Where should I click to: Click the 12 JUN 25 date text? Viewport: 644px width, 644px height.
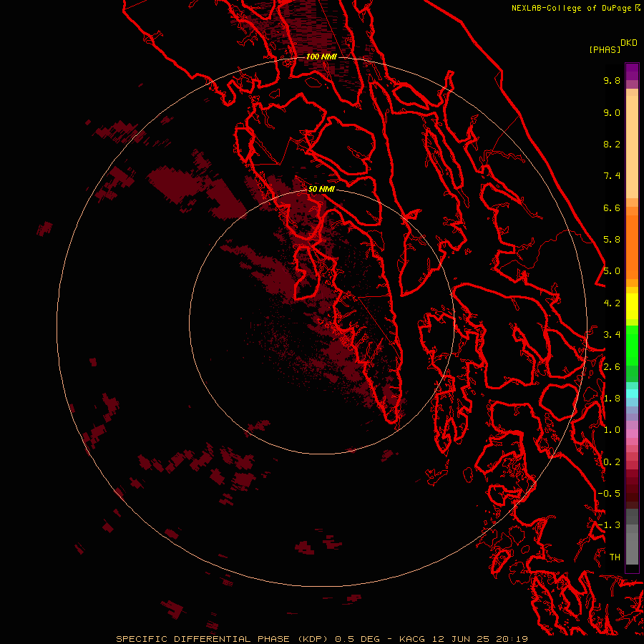click(x=462, y=639)
